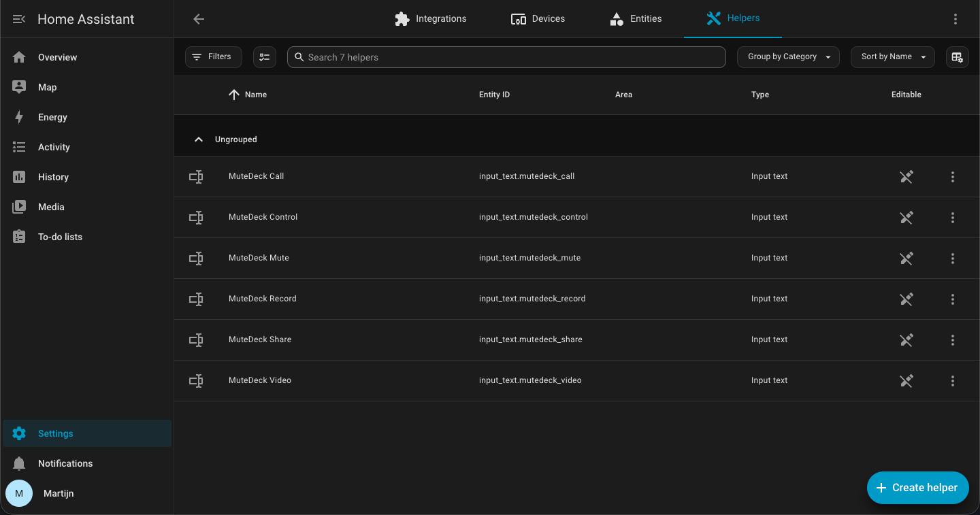The height and width of the screenshot is (515, 980).
Task: Click the input_text.mutedeck_video entity ID
Action: [x=530, y=380]
